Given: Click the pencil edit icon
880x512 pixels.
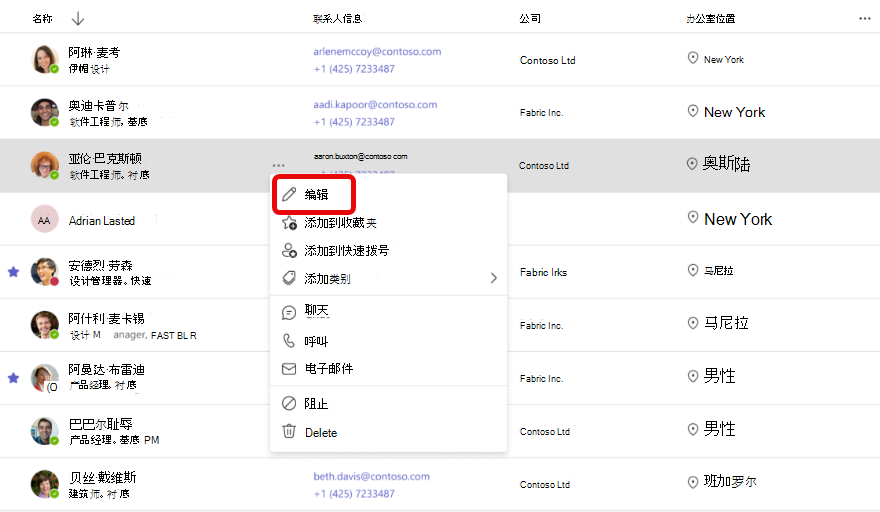Looking at the screenshot, I should point(288,195).
